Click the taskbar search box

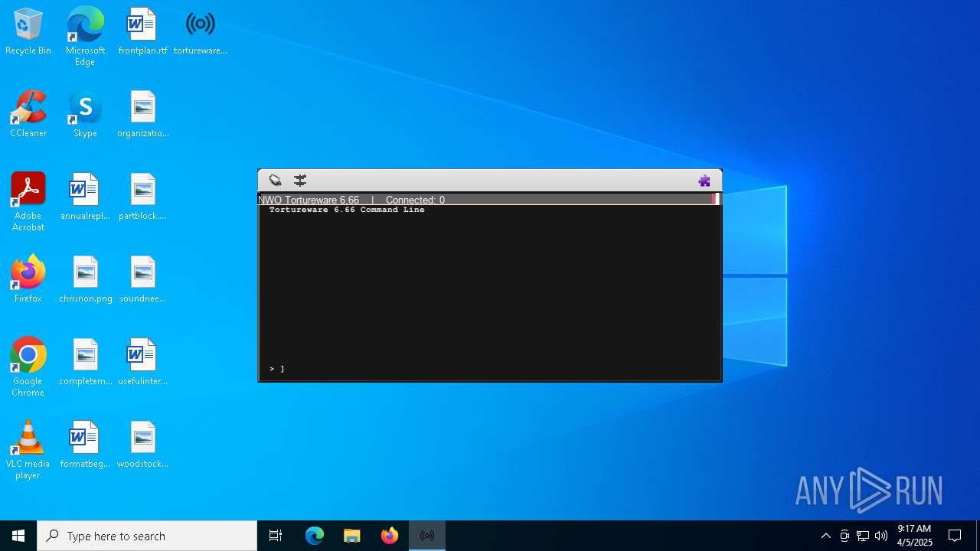tap(147, 536)
